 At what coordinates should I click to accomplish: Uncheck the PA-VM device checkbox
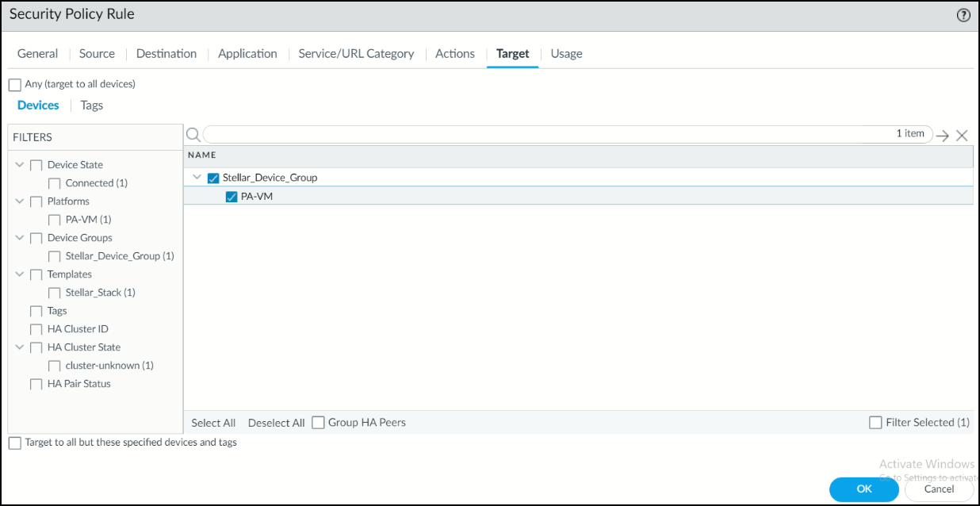(x=232, y=197)
